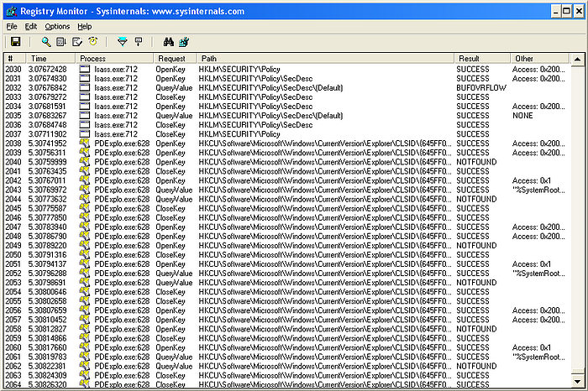Click the Find binoculars icon

point(168,42)
